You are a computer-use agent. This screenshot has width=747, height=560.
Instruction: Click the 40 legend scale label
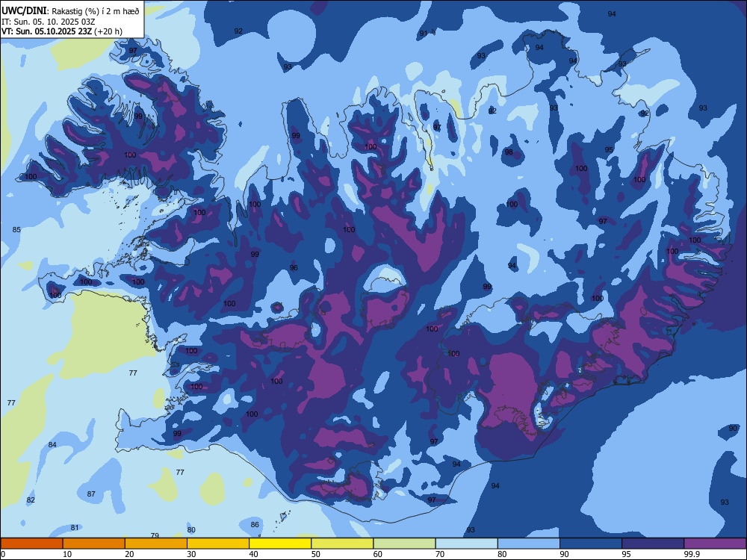[254, 554]
